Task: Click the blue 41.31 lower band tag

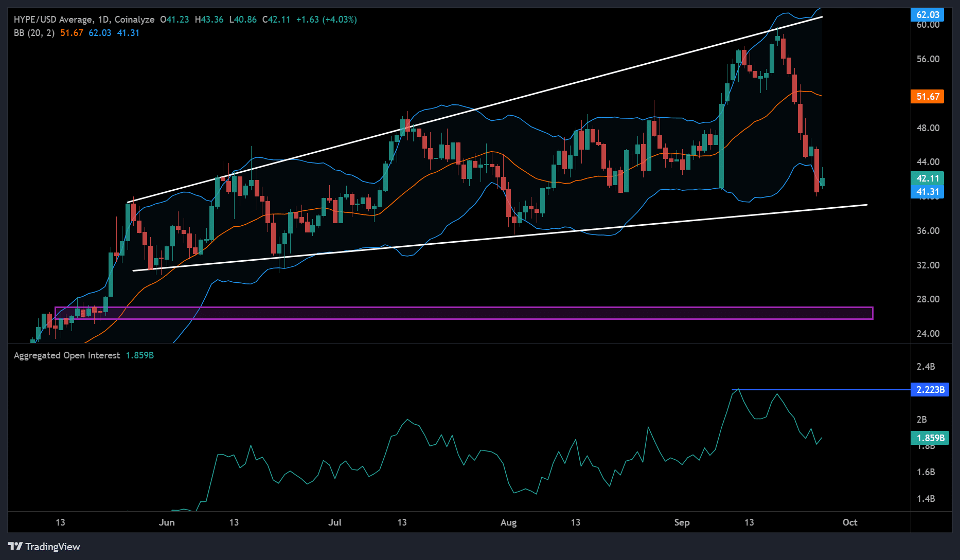Action: click(x=927, y=192)
